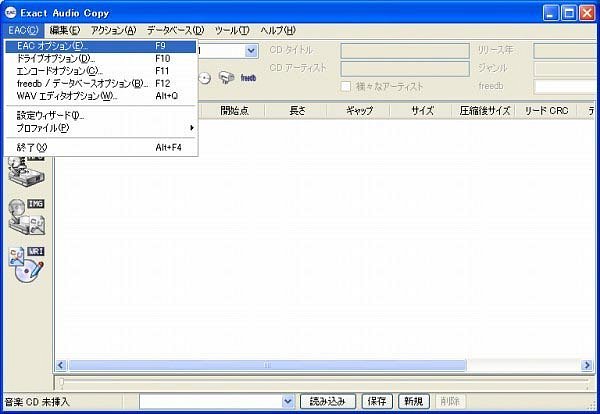Launch 設定ウィザード from the menu
This screenshot has width=600, height=414.
(x=101, y=115)
